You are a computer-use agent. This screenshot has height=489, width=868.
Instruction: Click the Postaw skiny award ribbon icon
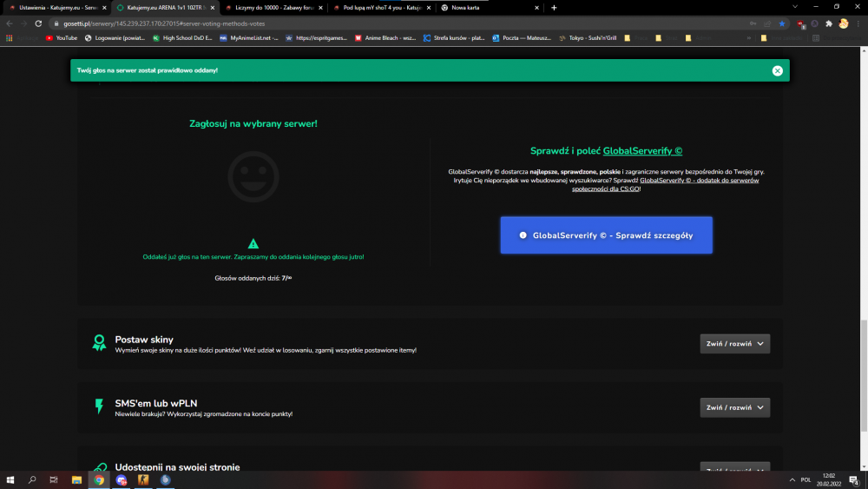(99, 343)
